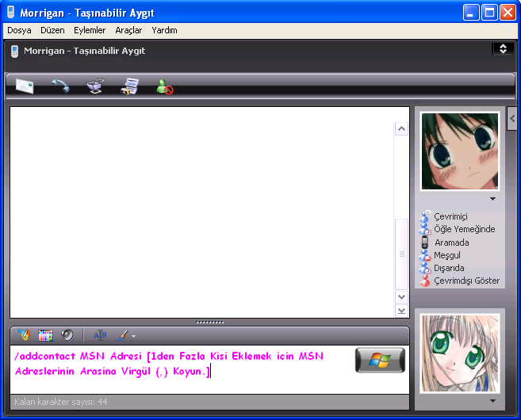521x420 pixels.
Task: Open the Eylemler menu
Action: [x=90, y=30]
